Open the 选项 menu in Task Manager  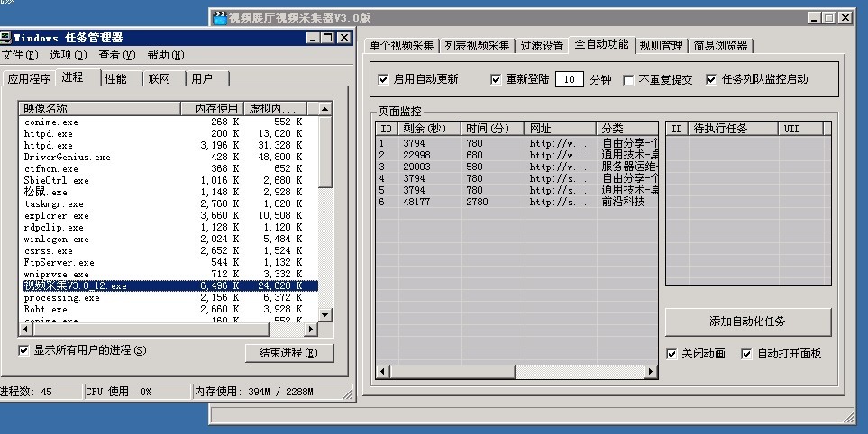tap(69, 55)
